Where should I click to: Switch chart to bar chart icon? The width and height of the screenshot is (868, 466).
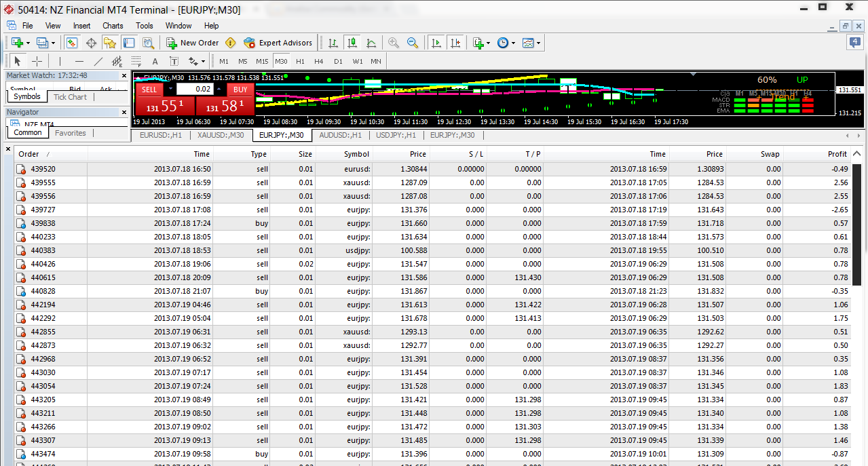(x=333, y=43)
